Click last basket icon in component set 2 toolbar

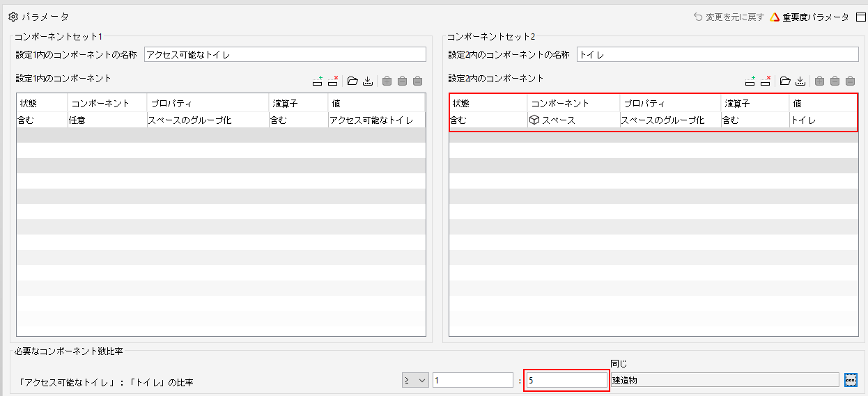click(x=850, y=81)
